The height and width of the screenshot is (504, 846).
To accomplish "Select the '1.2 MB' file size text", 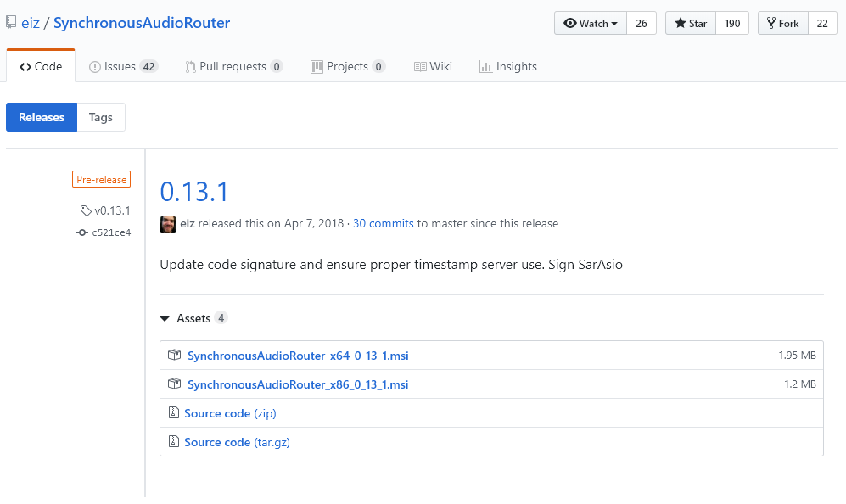I will (799, 384).
